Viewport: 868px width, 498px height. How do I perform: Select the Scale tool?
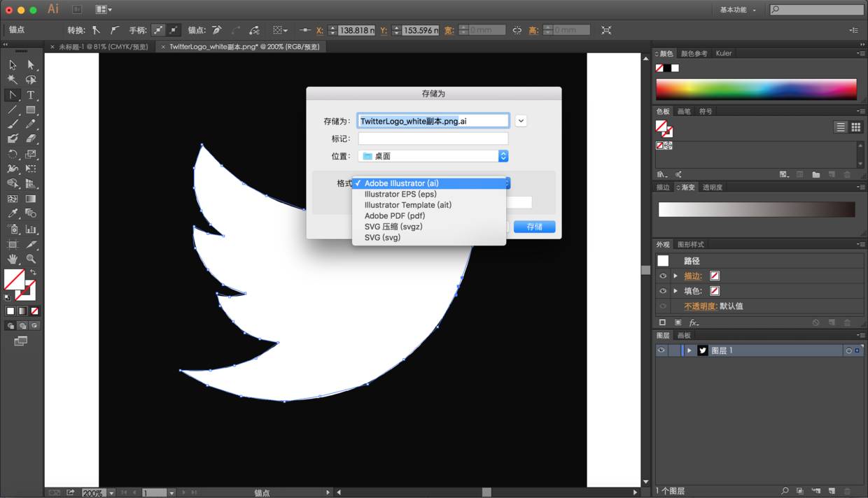pos(31,155)
